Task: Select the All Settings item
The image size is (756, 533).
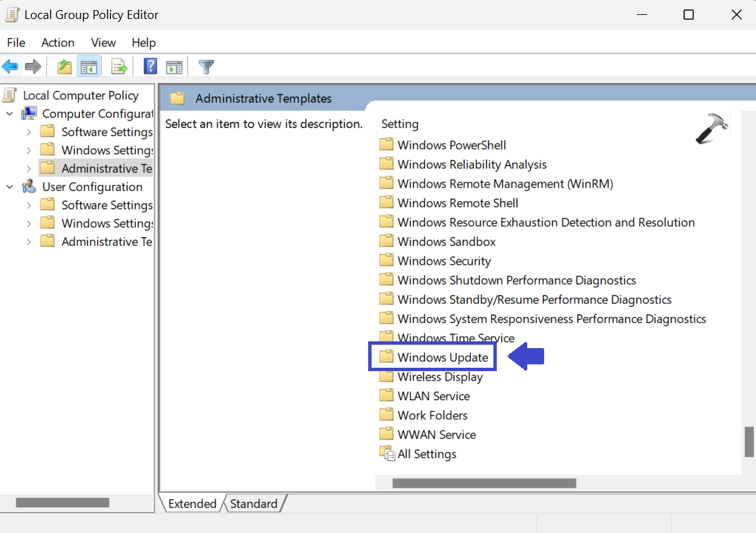Action: [426, 454]
